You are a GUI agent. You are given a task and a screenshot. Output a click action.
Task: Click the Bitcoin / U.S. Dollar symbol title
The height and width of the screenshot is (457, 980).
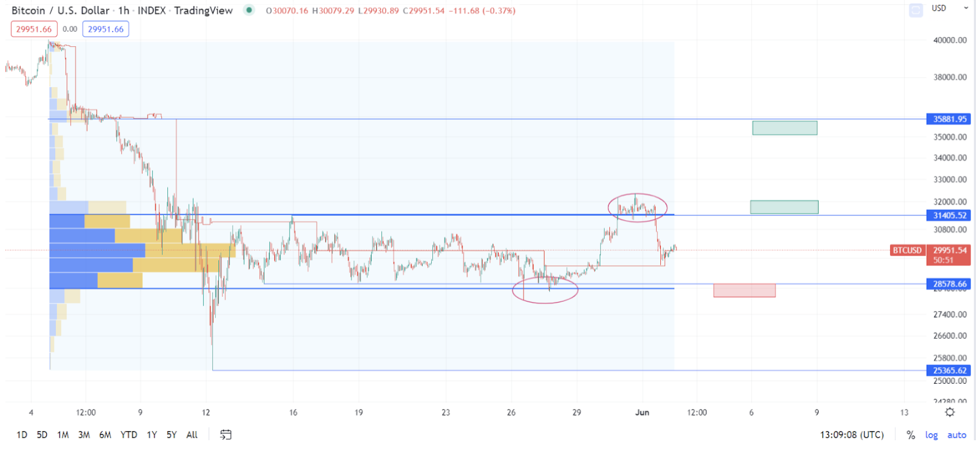point(61,11)
